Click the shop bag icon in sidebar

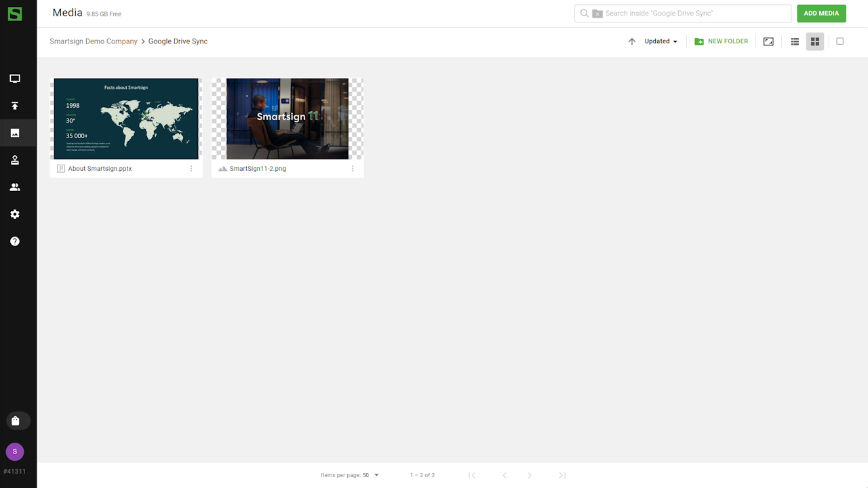tap(16, 421)
